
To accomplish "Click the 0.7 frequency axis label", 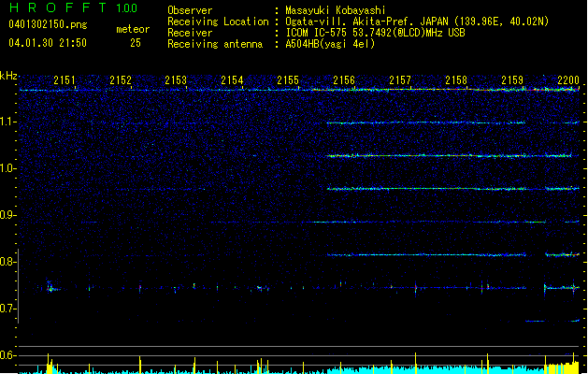I will pyautogui.click(x=7, y=309).
